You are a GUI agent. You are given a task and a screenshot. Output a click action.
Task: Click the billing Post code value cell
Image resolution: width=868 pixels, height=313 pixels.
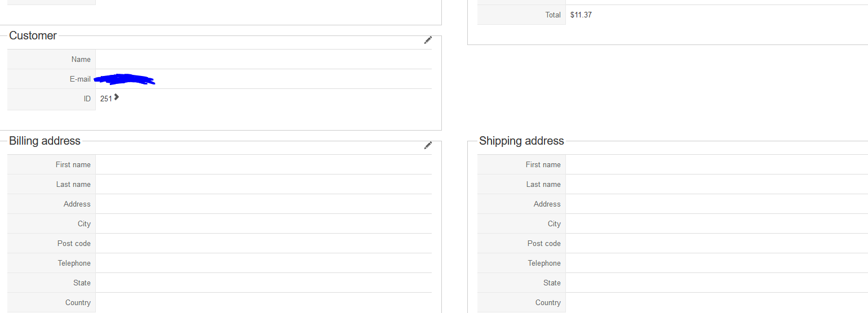pyautogui.click(x=263, y=244)
